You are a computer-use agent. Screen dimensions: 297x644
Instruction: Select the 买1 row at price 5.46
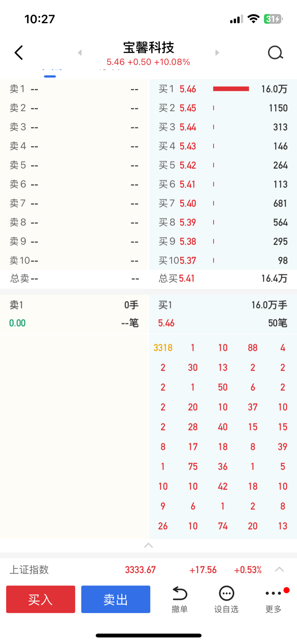(x=223, y=89)
